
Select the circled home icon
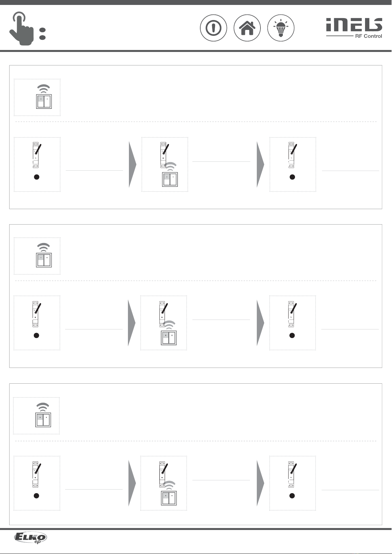point(247,28)
